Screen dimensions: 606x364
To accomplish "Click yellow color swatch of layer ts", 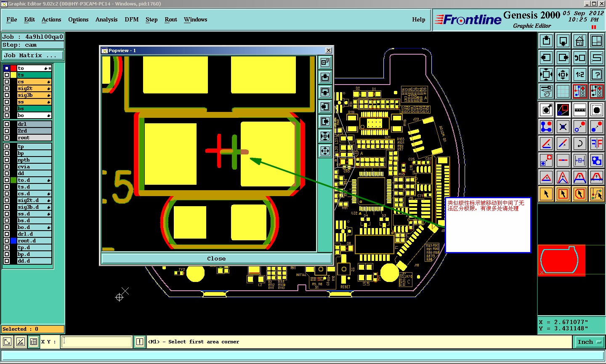I will (x=13, y=75).
